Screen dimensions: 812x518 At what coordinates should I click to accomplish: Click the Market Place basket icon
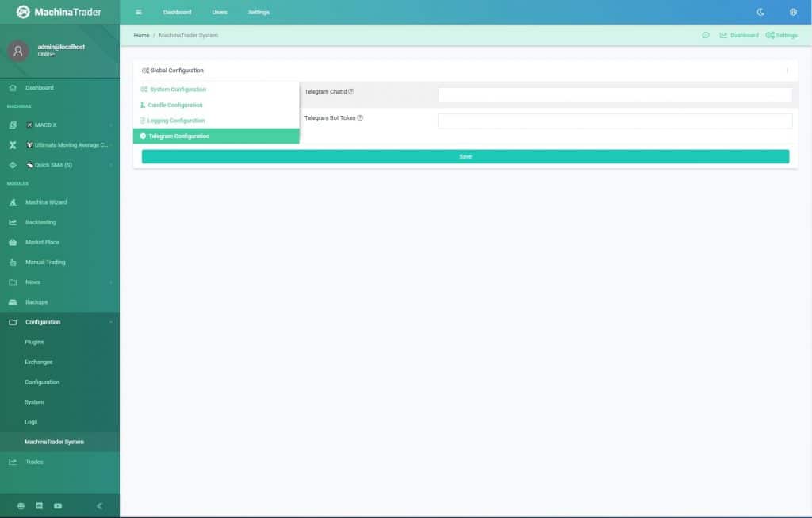coord(13,243)
